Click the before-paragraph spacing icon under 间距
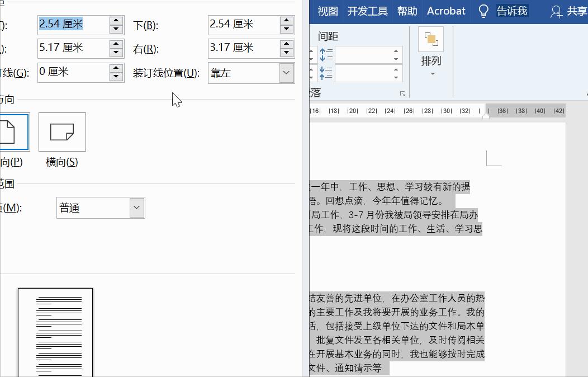The height and width of the screenshot is (377, 588). tap(326, 55)
